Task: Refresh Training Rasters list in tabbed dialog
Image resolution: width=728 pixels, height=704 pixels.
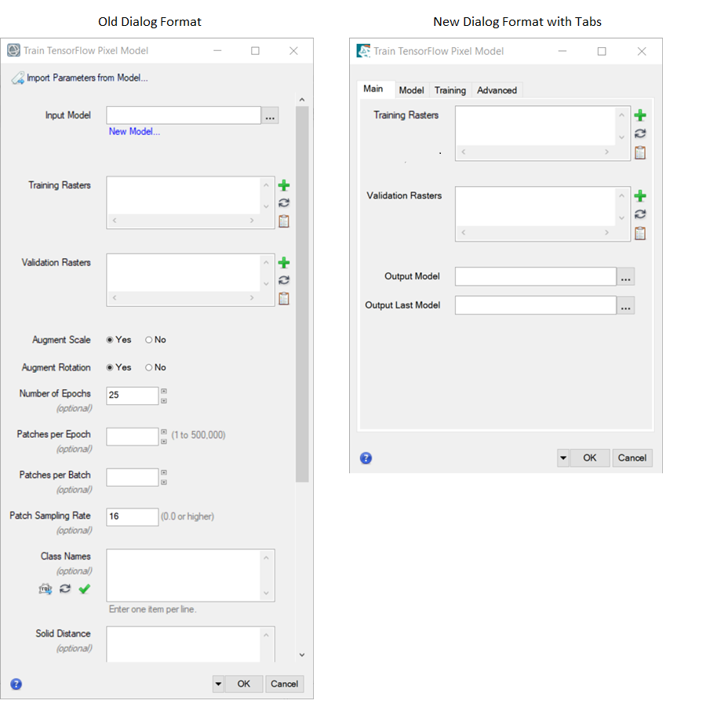Action: pos(639,134)
